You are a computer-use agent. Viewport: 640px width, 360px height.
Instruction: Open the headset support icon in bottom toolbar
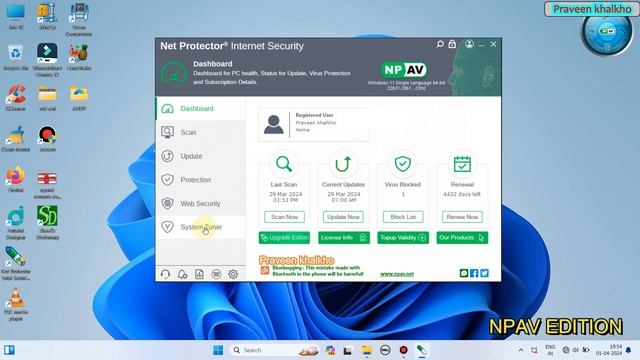pyautogui.click(x=165, y=274)
